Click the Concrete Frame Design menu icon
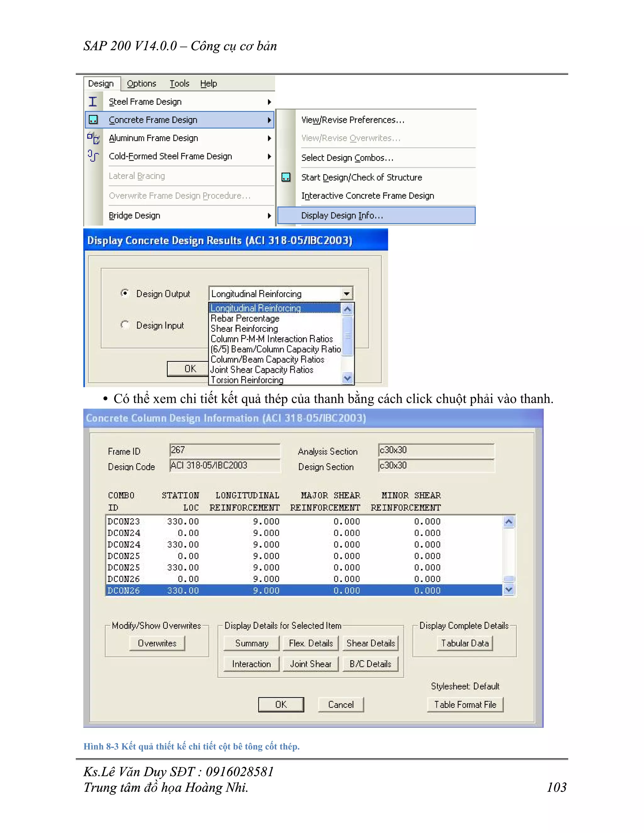644x833 pixels. tap(93, 120)
